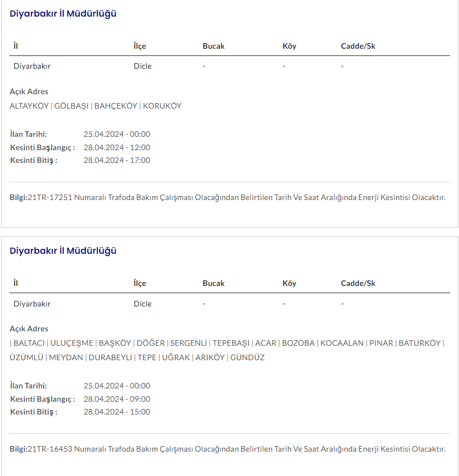Click the 21TR-16453 transformer info text
This screenshot has height=476, width=459.
(236, 449)
